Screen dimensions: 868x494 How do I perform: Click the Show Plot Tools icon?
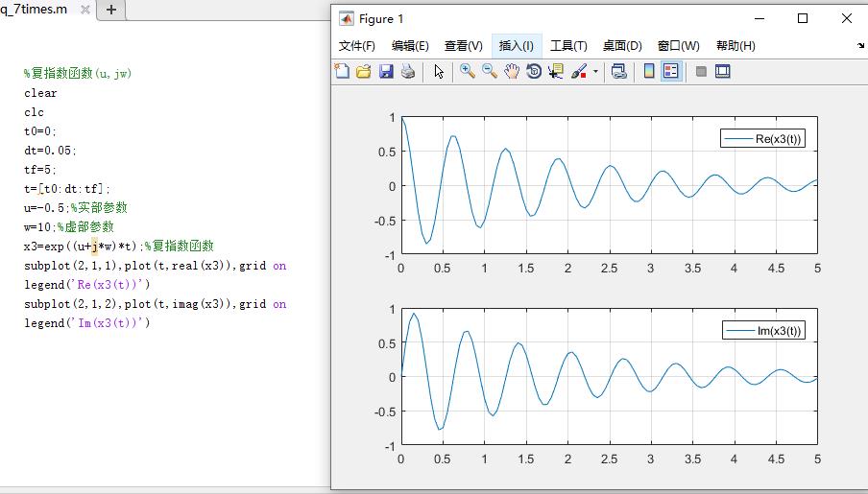[x=722, y=71]
